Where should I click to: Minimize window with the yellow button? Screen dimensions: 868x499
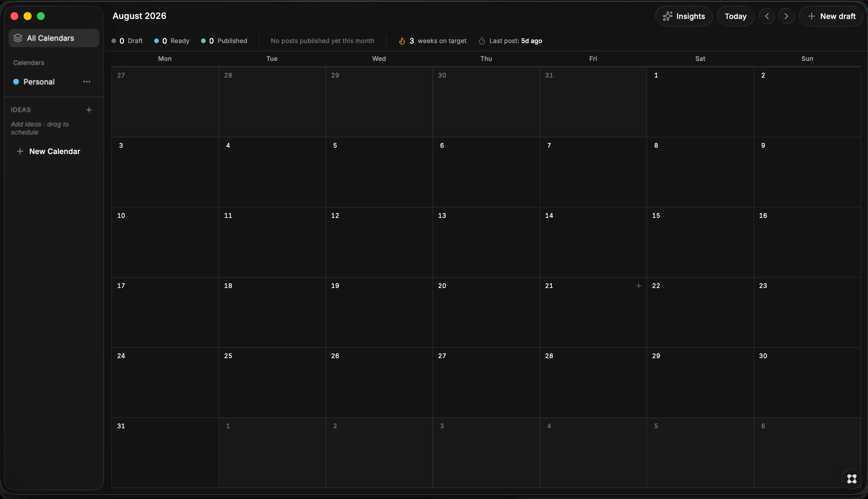point(27,16)
